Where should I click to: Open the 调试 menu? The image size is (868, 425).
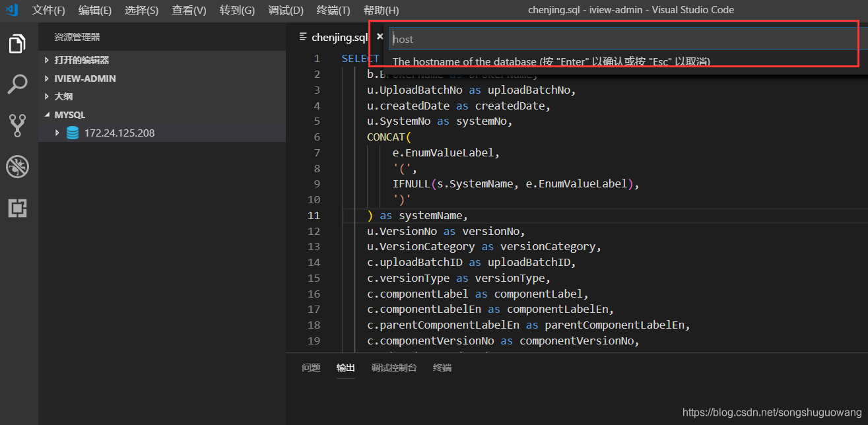click(285, 9)
